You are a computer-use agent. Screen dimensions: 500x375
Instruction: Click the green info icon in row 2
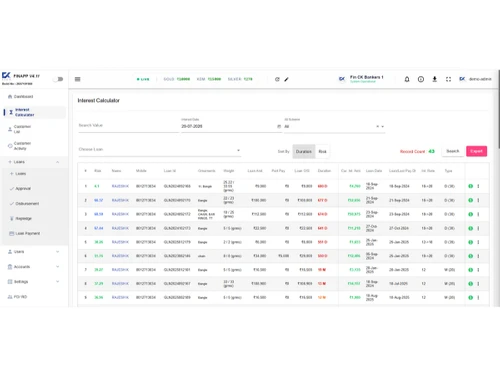(x=471, y=200)
